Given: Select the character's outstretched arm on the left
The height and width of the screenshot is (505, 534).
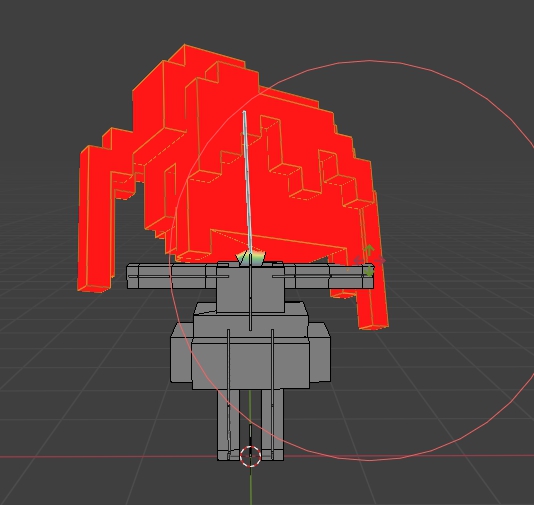Looking at the screenshot, I should [172, 276].
